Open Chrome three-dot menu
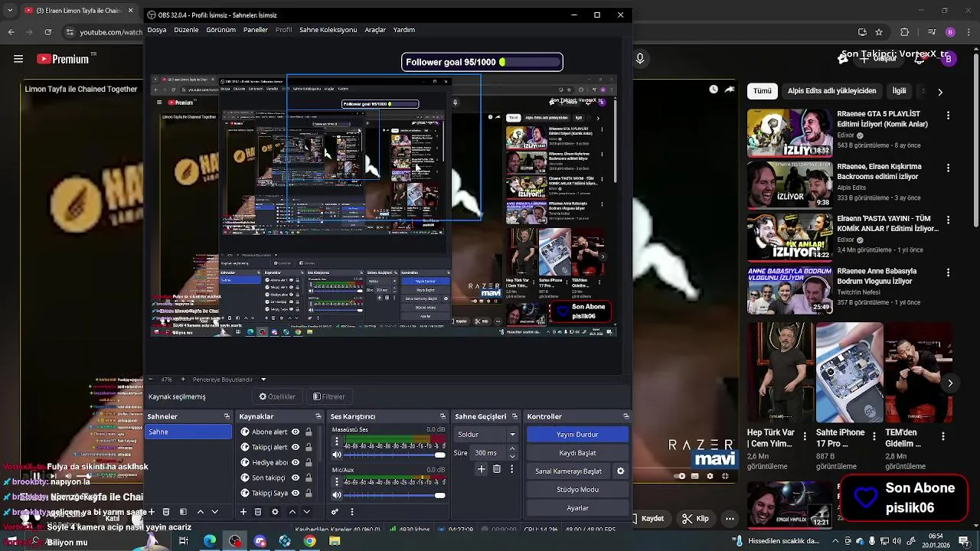Screen dimensions: 980x551 (969, 32)
